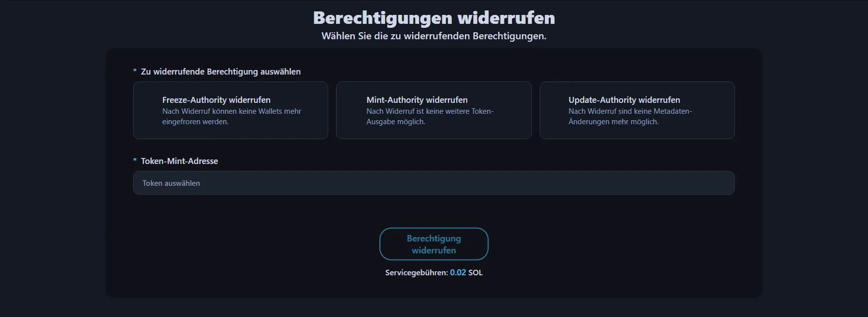Click the SOL currency unit text
The image size is (868, 317).
tap(475, 272)
